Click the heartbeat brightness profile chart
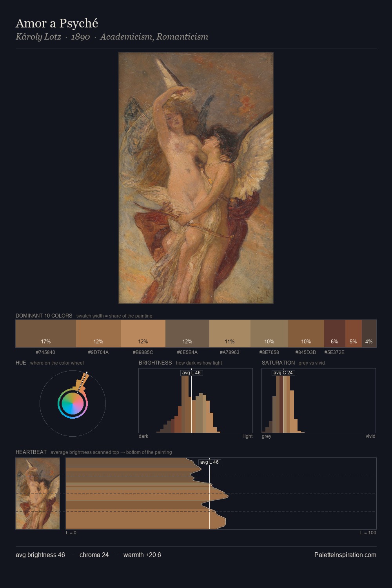This screenshot has height=588, width=392. point(221,494)
